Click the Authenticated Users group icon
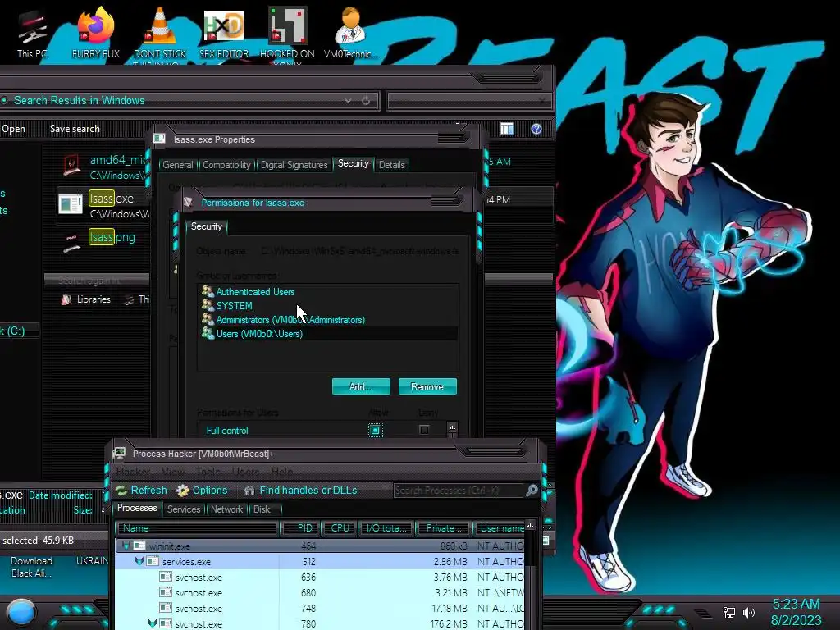The width and height of the screenshot is (840, 630). 208,291
